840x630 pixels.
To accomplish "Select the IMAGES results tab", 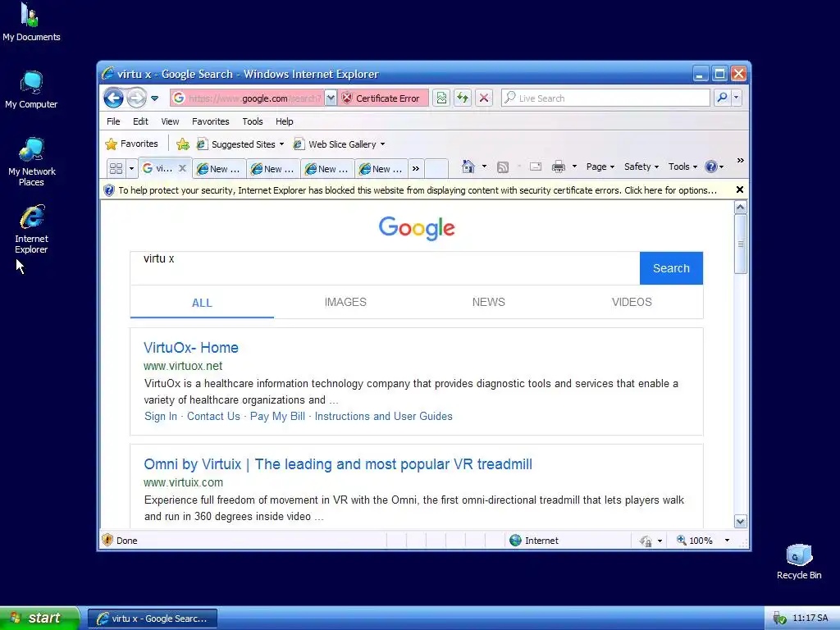I will coord(345,302).
